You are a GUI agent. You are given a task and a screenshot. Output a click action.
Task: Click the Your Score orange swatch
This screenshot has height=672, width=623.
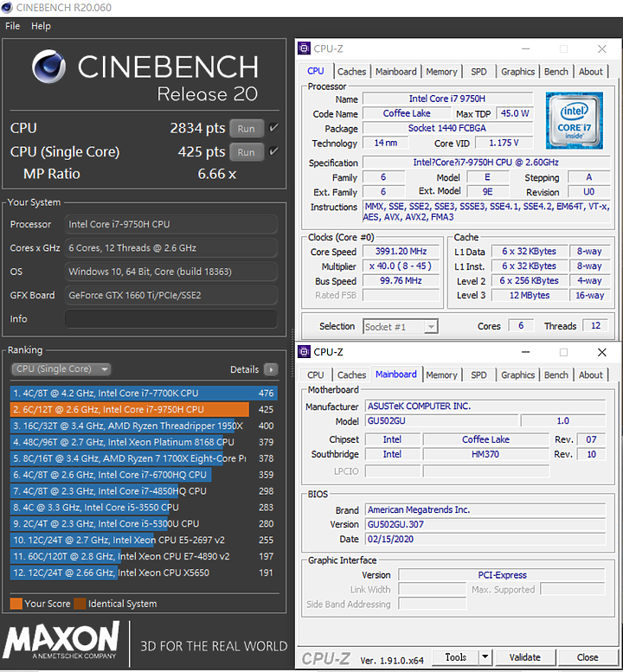click(x=16, y=604)
